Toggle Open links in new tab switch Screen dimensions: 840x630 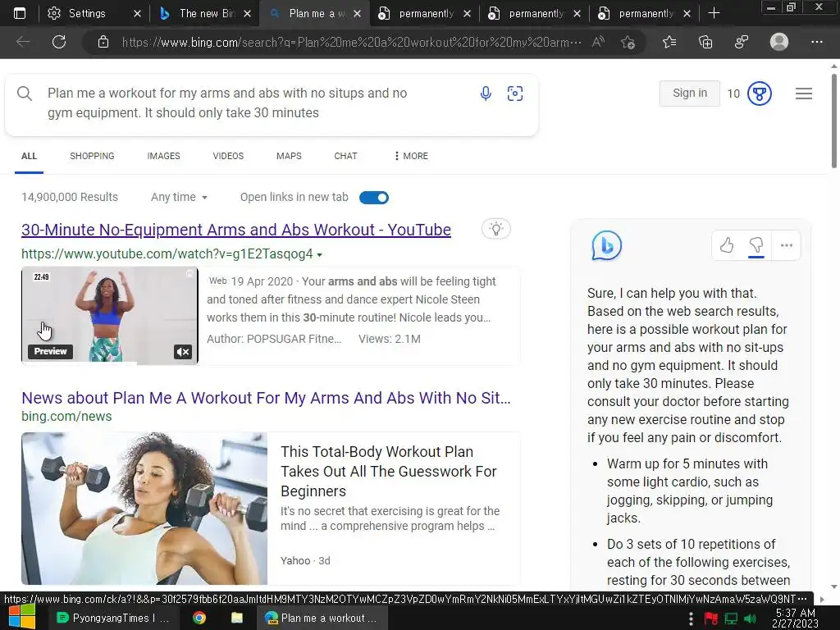(x=374, y=198)
